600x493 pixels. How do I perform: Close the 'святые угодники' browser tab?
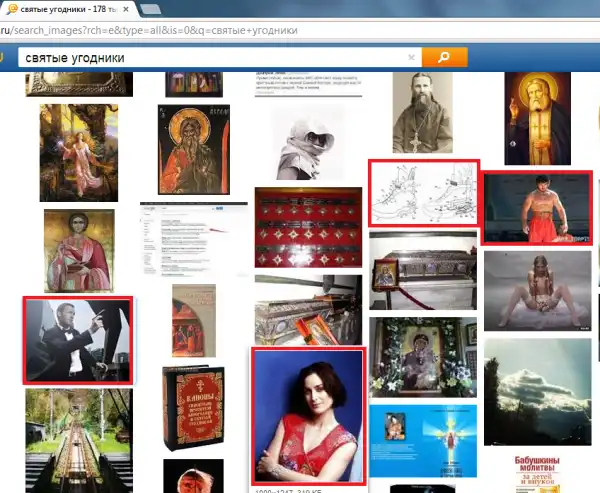click(x=128, y=9)
